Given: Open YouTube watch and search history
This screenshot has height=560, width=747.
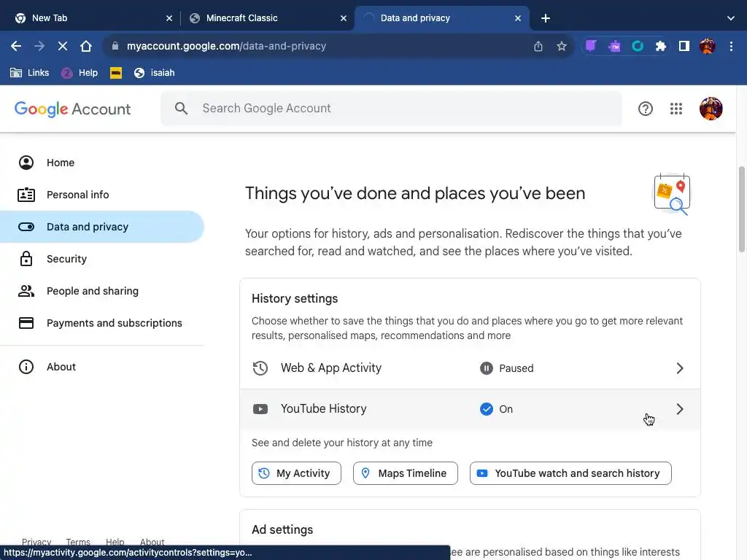Looking at the screenshot, I should coord(570,473).
